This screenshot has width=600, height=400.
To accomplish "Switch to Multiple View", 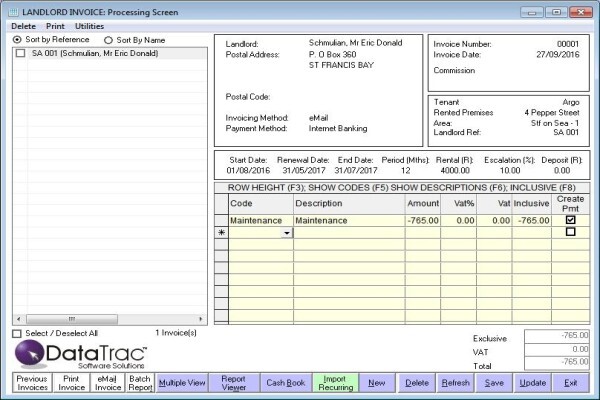I will (x=182, y=383).
